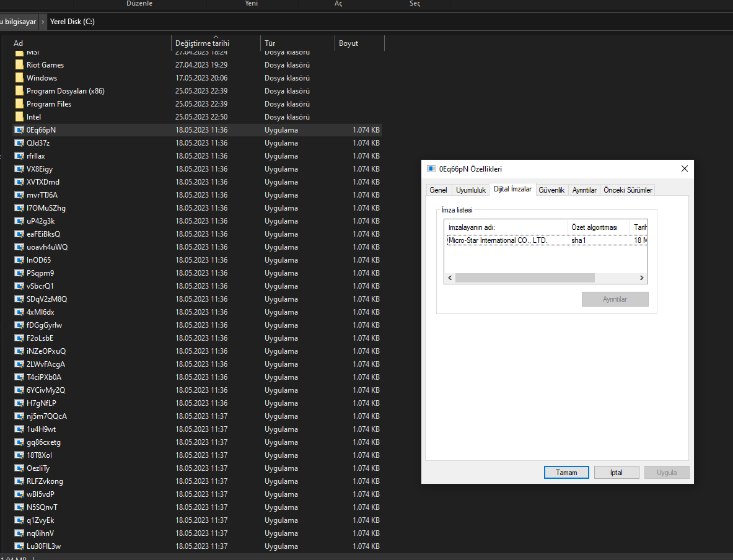Click the QJd37z application icon
This screenshot has height=560, width=733.
(19, 143)
